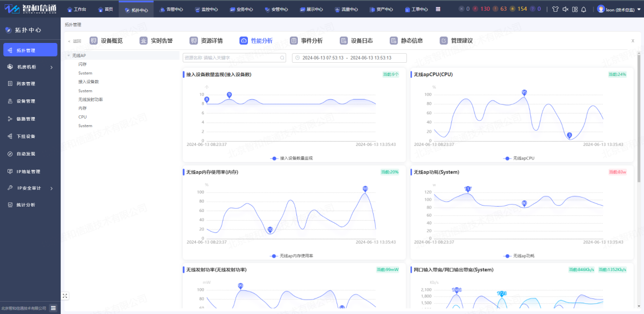The width and height of the screenshot is (644, 314).
Task: Open notifications bell icon
Action: 584,9
